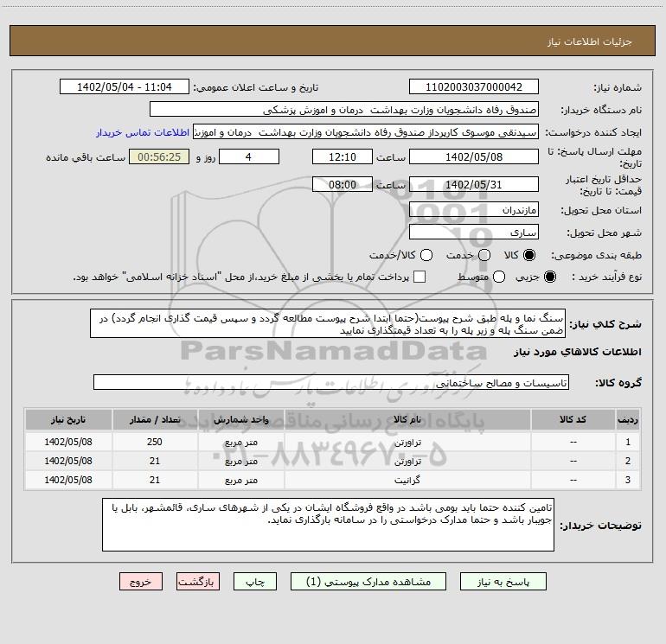The height and width of the screenshot is (644, 666).
Task: Click the buyer organization name field
Action: point(344,110)
